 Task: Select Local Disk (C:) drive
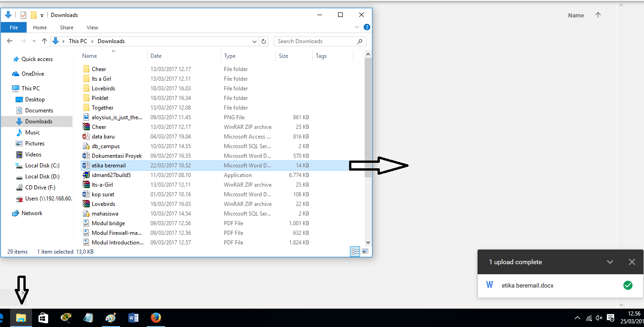click(x=42, y=166)
